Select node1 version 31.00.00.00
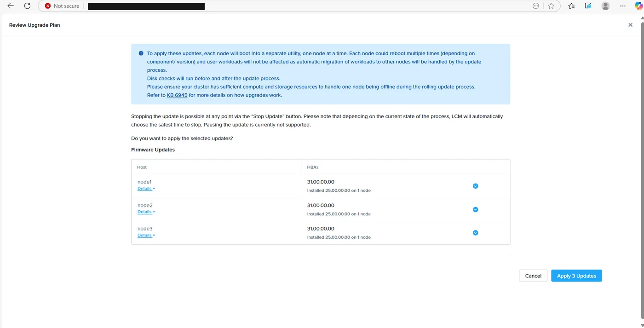The image size is (644, 328). pyautogui.click(x=321, y=182)
